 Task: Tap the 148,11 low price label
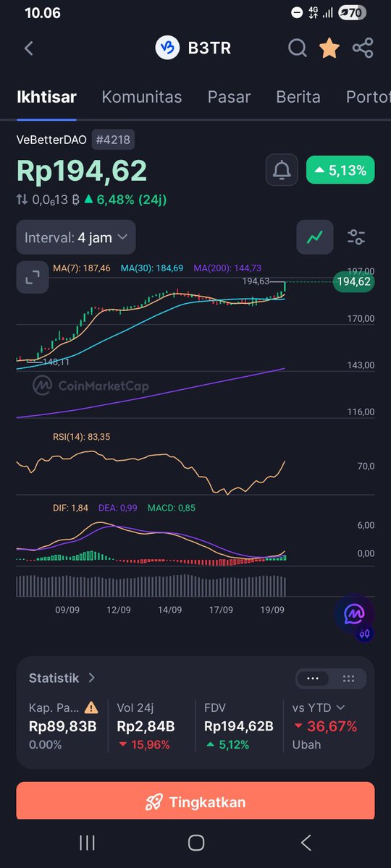[x=55, y=362]
